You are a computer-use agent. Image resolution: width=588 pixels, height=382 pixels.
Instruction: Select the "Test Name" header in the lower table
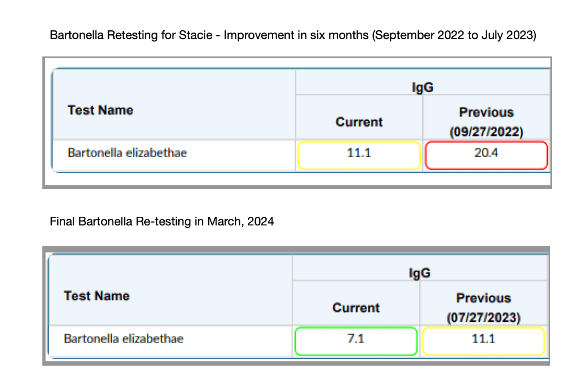[x=97, y=296]
